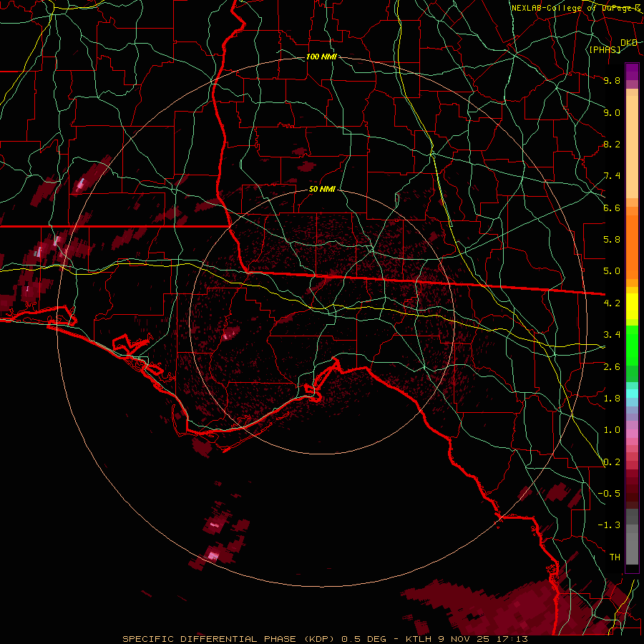Click the 1.8 scale value
644x644 pixels.
[x=612, y=399]
